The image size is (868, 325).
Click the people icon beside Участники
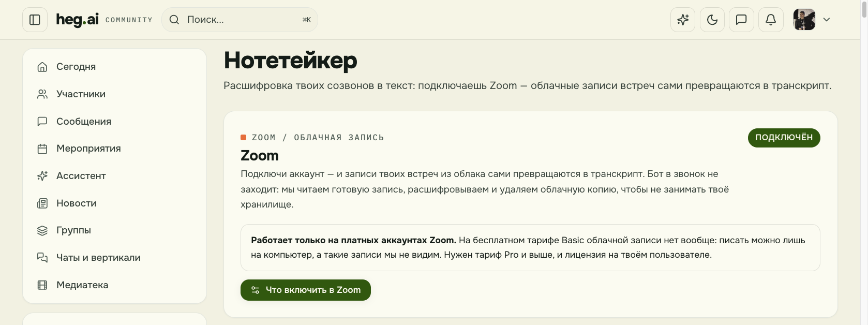tap(42, 94)
